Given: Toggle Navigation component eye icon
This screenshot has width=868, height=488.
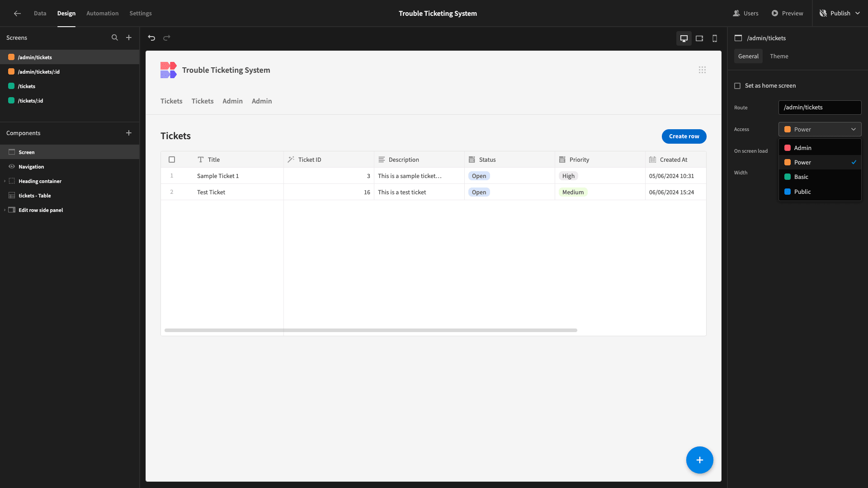Looking at the screenshot, I should tap(12, 167).
